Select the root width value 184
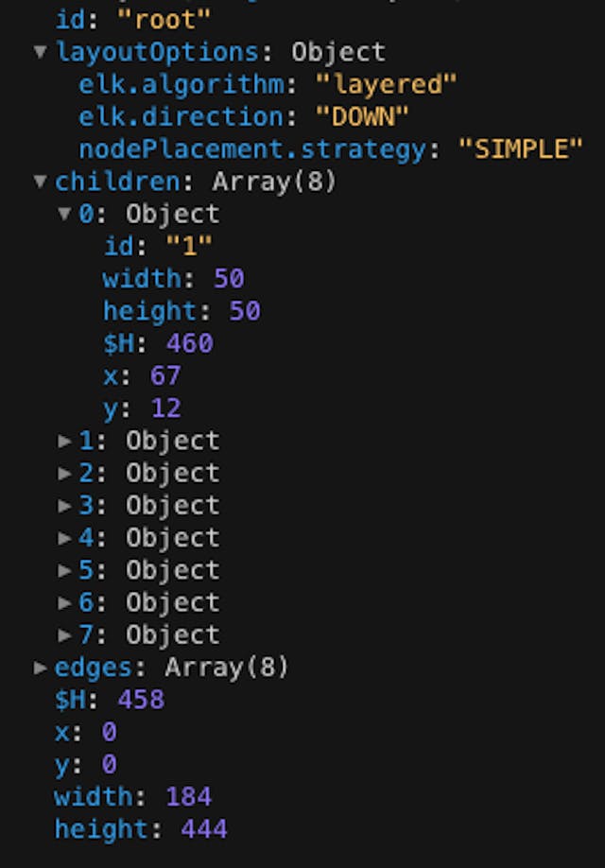 point(189,797)
